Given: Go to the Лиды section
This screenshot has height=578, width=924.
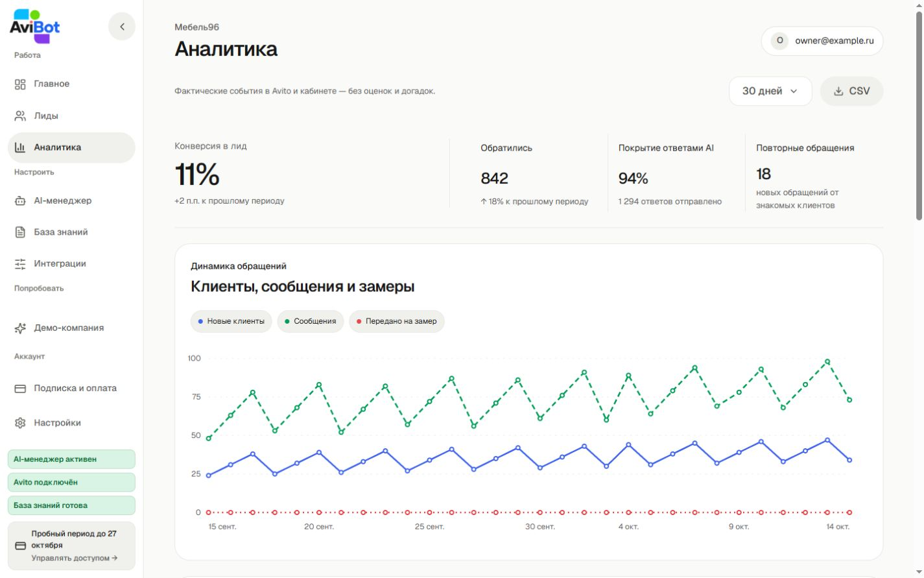Looking at the screenshot, I should pyautogui.click(x=71, y=115).
